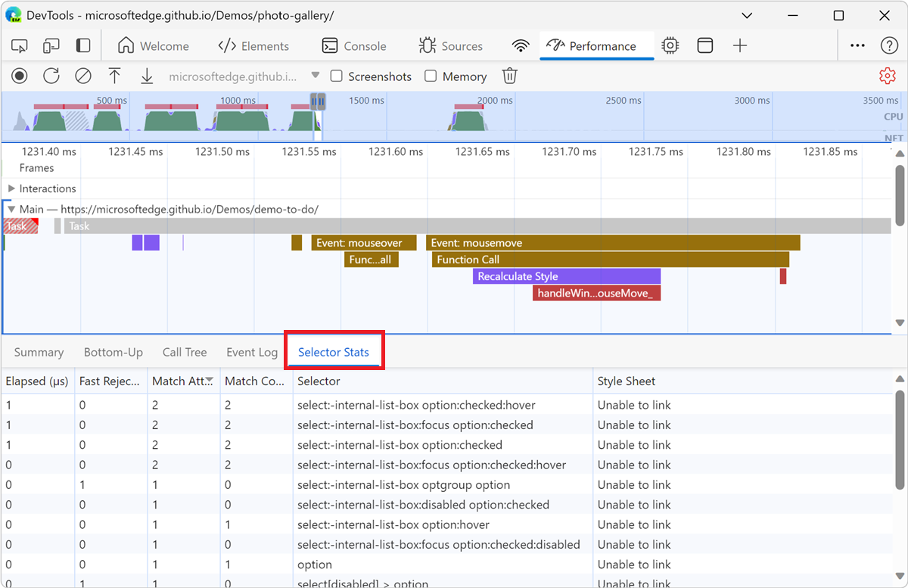Sort by Match Attempts column header
The image size is (908, 588).
pos(182,381)
